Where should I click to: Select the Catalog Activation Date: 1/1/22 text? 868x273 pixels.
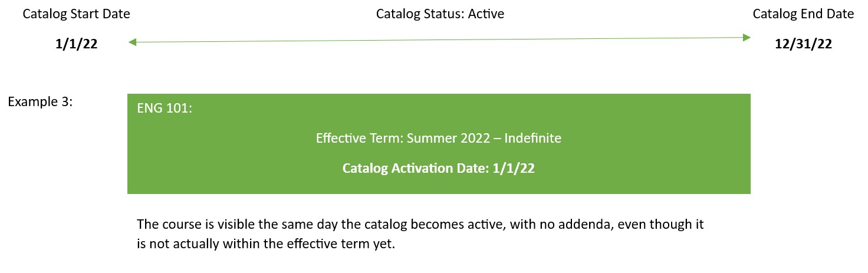[x=439, y=168]
